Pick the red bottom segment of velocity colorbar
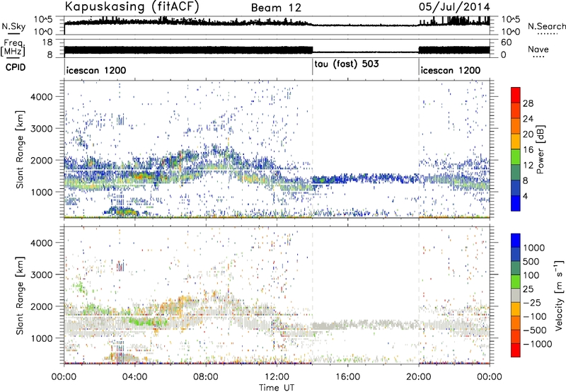 (x=516, y=350)
